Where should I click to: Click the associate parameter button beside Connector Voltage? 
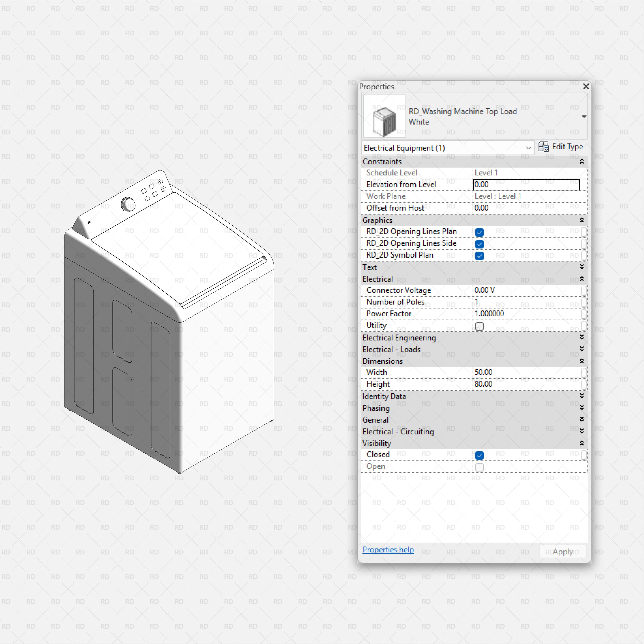point(584,291)
